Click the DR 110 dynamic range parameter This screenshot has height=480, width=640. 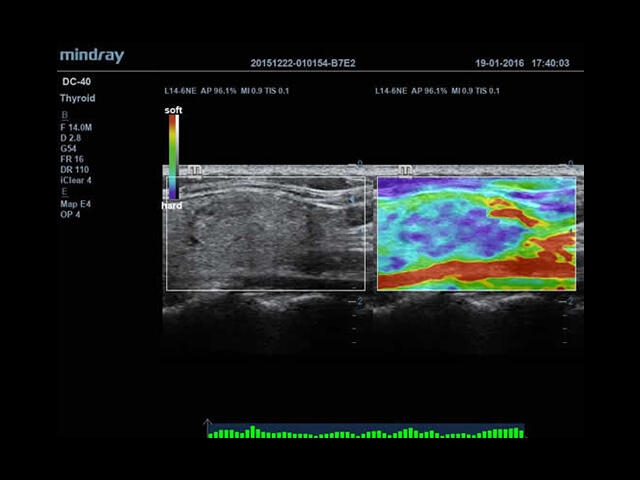[x=74, y=170]
